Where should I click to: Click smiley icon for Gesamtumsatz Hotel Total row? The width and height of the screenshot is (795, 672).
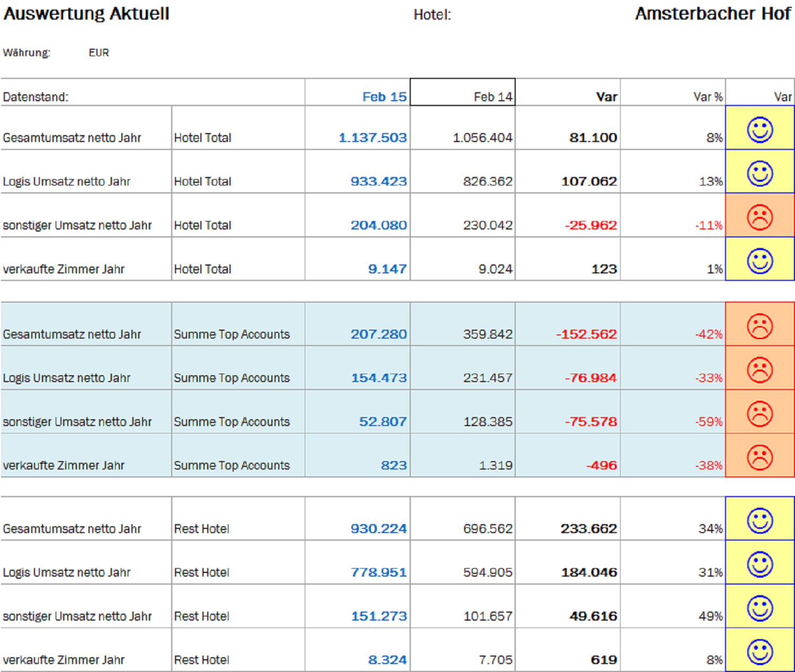[760, 130]
